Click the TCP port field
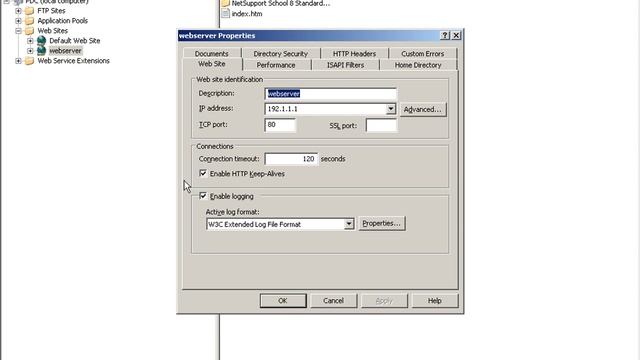This screenshot has width=640, height=360. click(x=280, y=125)
